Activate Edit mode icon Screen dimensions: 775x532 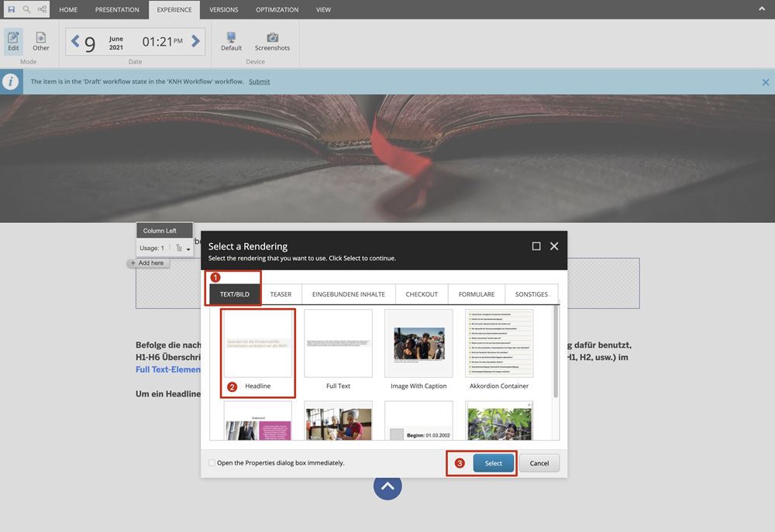[13, 40]
